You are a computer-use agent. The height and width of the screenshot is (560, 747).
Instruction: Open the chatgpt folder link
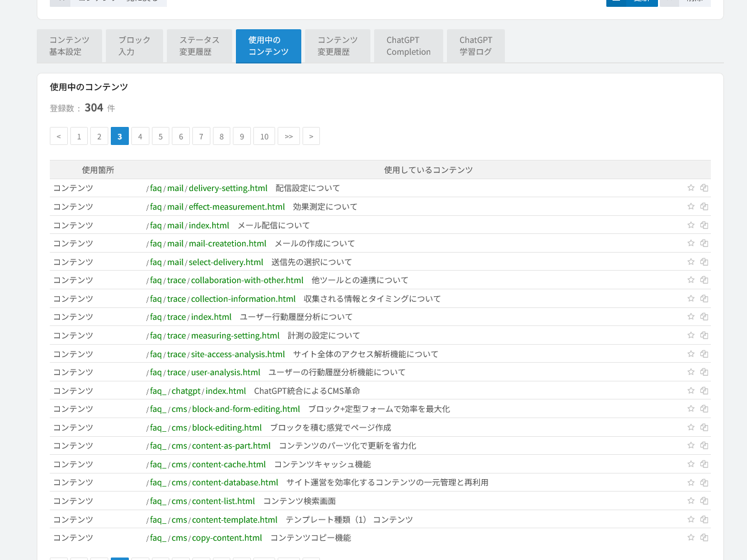186,391
